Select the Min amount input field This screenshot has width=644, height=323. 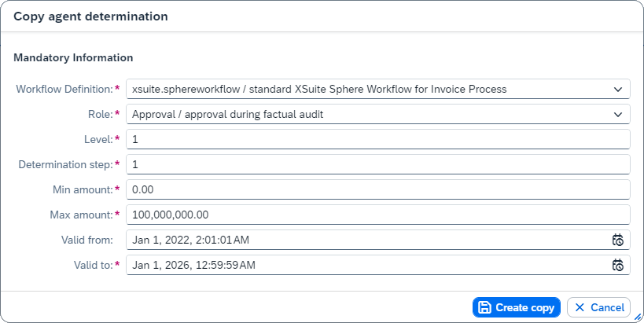pyautogui.click(x=377, y=189)
